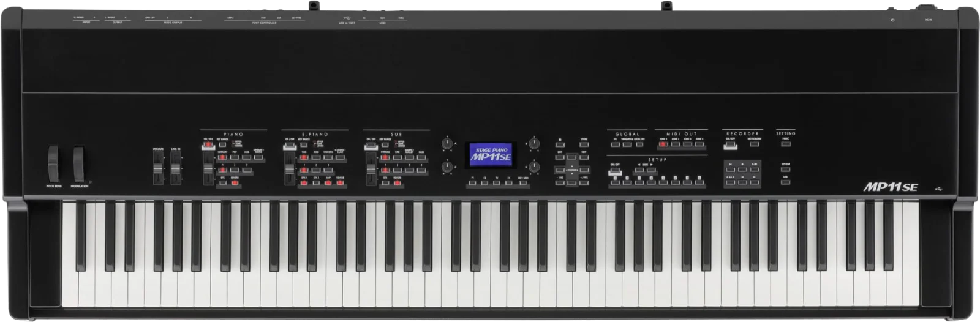Select the UPRIGHT/MONO piano sound button
The width and height of the screenshot is (980, 322).
click(258, 157)
